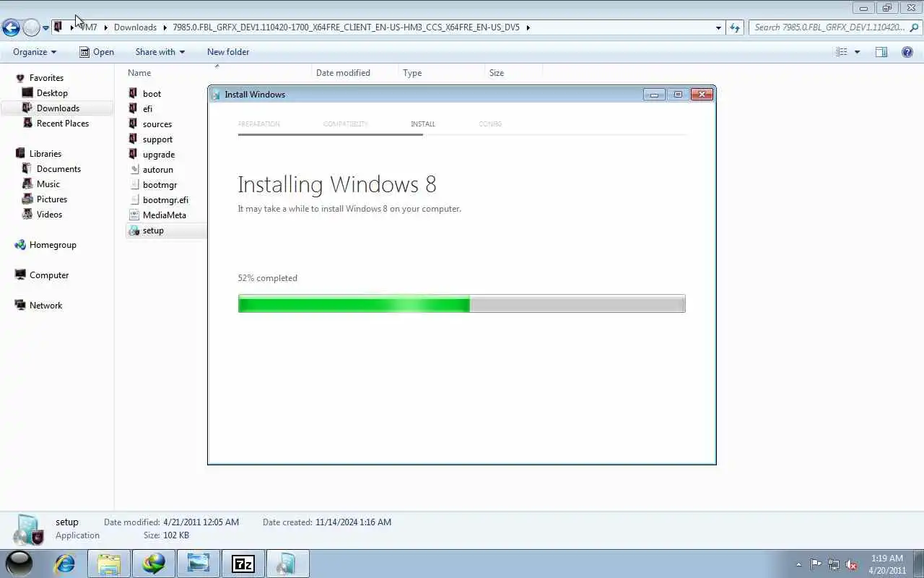This screenshot has width=924, height=578.
Task: Click the Install Windows title bar icon
Action: tap(216, 95)
